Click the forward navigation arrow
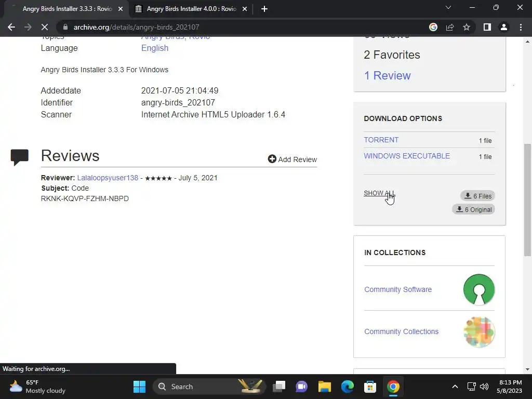The height and width of the screenshot is (399, 532). [28, 27]
